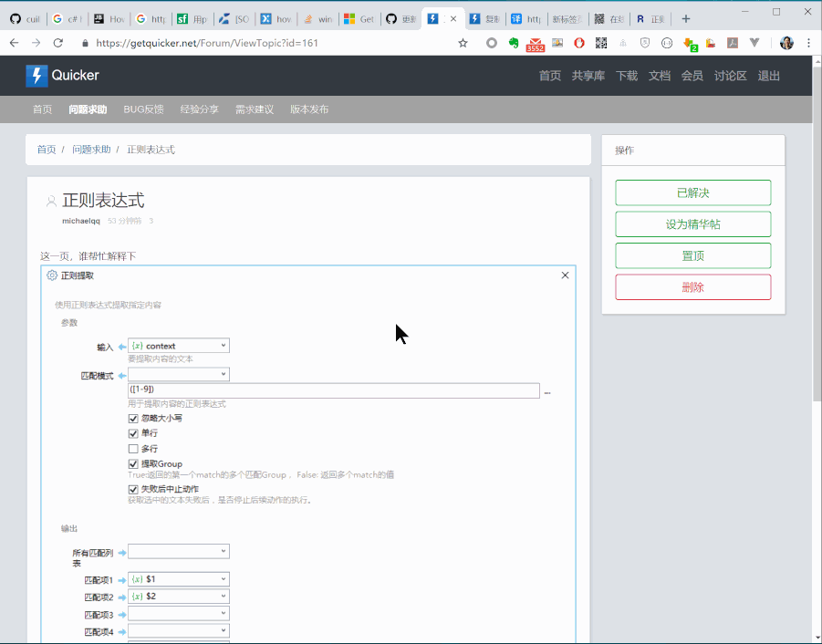
Task: Click the user icon next to 正则表达式 title
Action: pyautogui.click(x=51, y=200)
